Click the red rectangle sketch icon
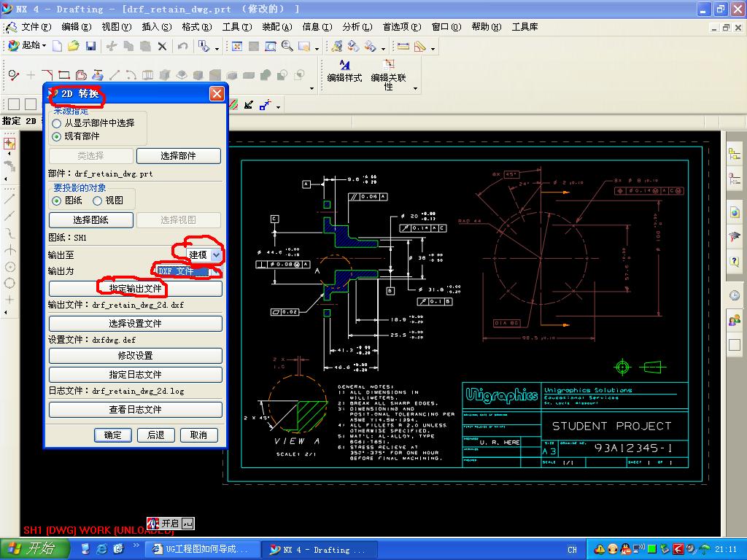Image resolution: width=747 pixels, height=560 pixels. (x=64, y=75)
